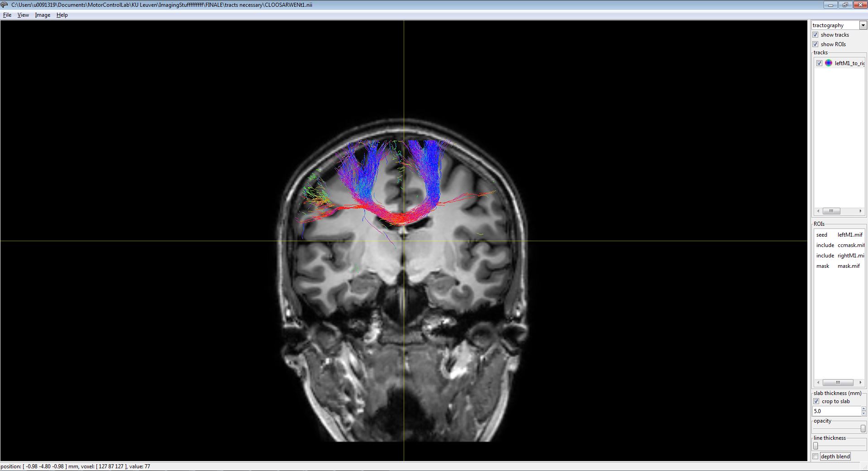Click ROIs list scroll-right arrow
Screen dimensions: 868x471
pyautogui.click(x=860, y=383)
